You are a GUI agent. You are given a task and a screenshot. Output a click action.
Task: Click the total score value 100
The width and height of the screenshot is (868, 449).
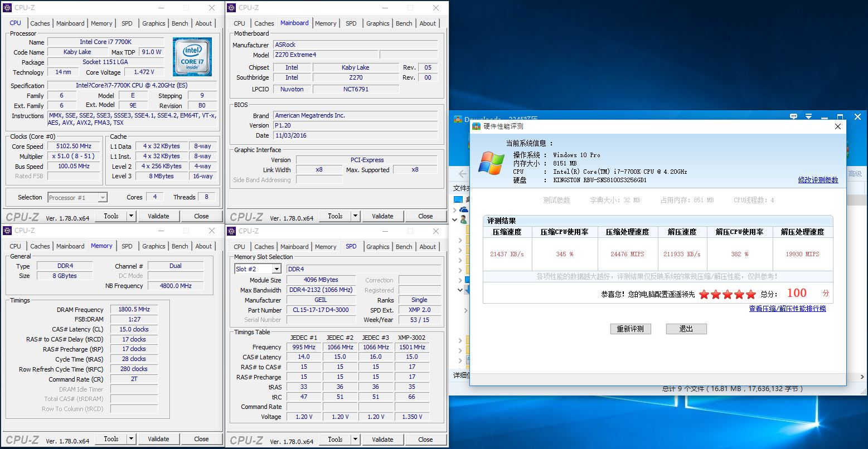[797, 293]
